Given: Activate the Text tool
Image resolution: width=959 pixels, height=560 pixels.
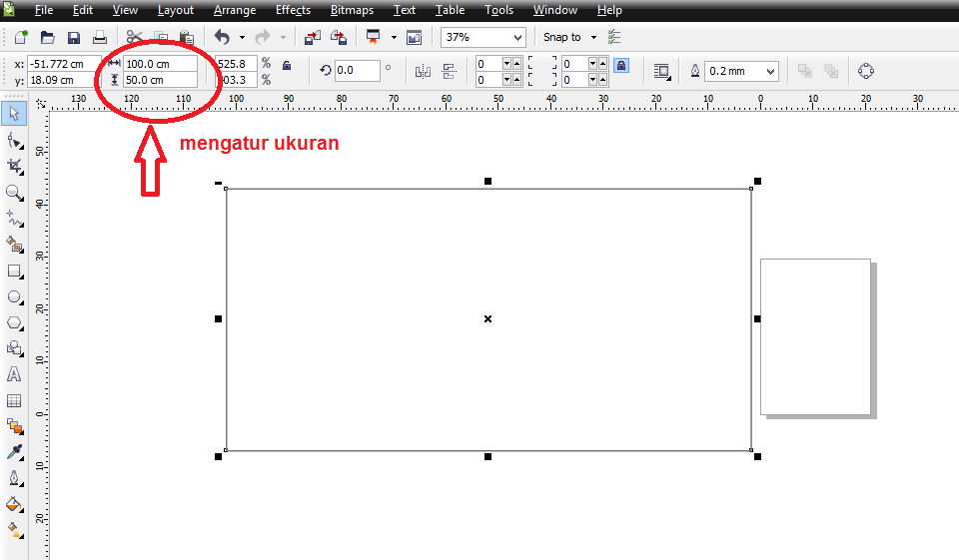Looking at the screenshot, I should click(x=14, y=375).
